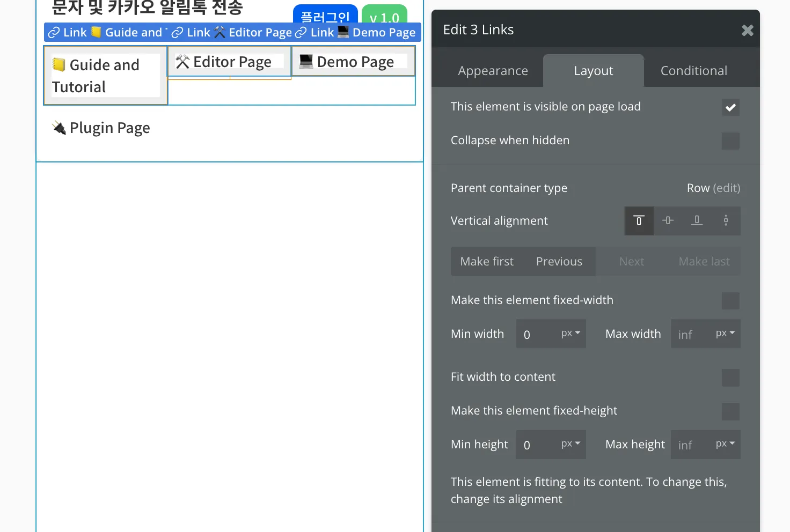Toggle 'This element is visible on page load'
790x532 pixels.
pyautogui.click(x=730, y=107)
